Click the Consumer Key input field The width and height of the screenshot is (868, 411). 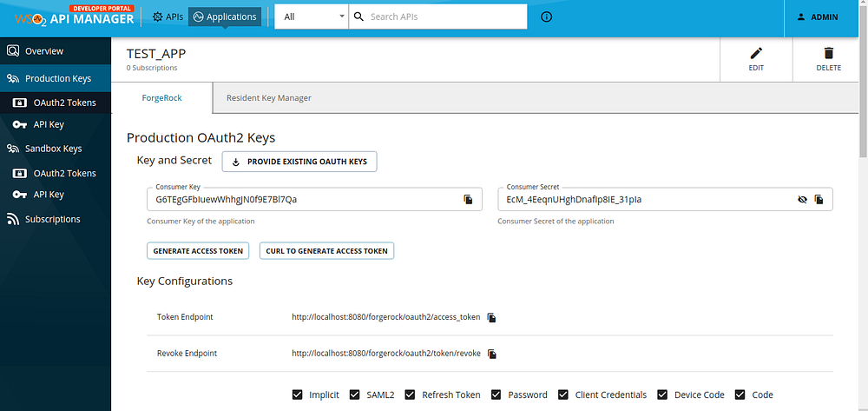coord(314,199)
